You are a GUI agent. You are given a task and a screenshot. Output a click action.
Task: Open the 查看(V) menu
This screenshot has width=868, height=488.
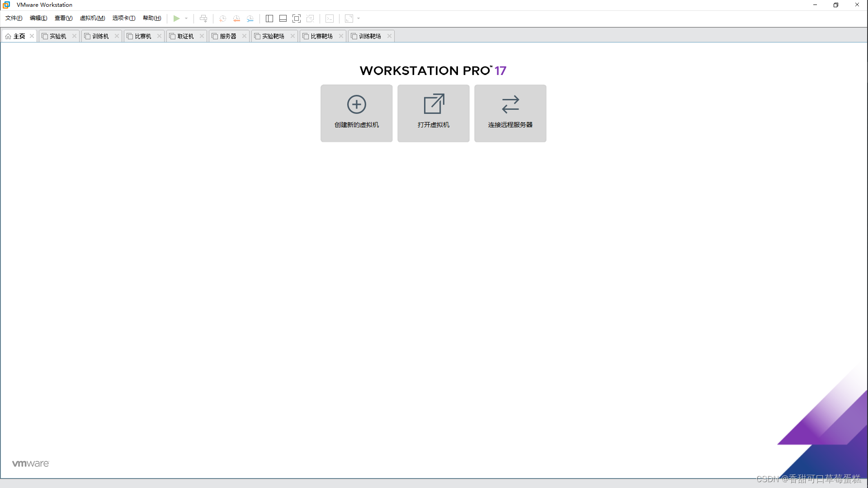pos(63,18)
